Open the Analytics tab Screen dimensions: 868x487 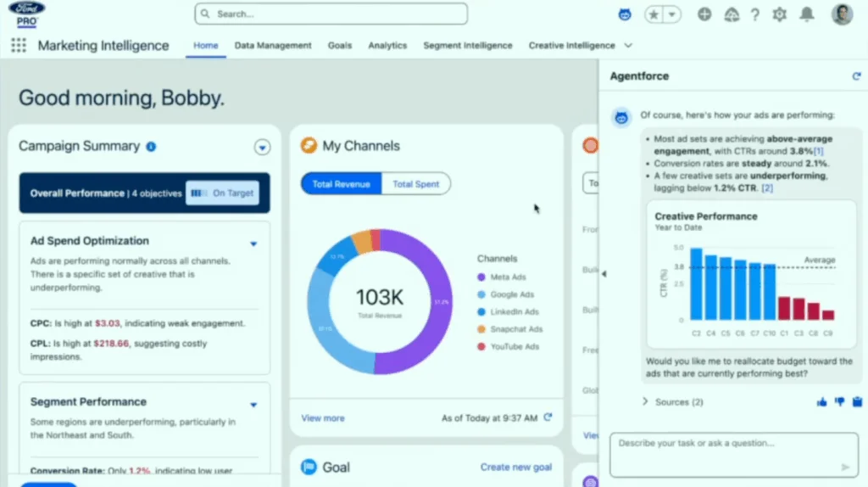387,46
